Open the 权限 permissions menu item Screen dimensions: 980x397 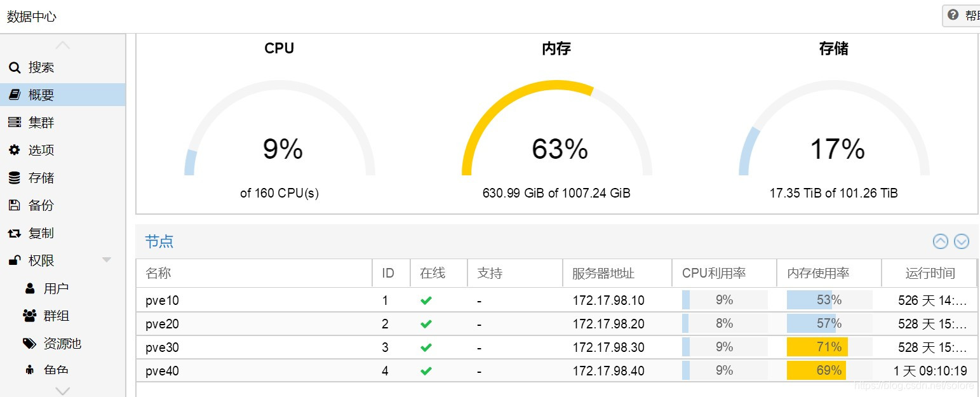click(62, 260)
